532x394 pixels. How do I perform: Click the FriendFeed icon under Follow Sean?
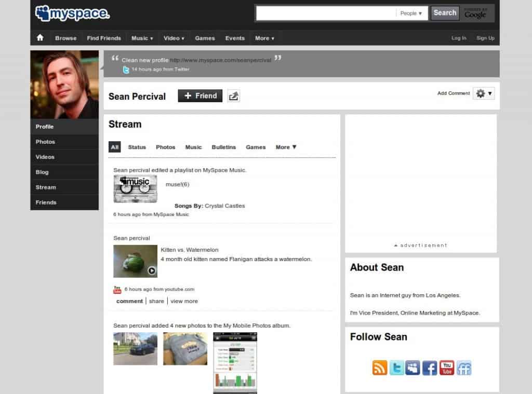pos(464,368)
